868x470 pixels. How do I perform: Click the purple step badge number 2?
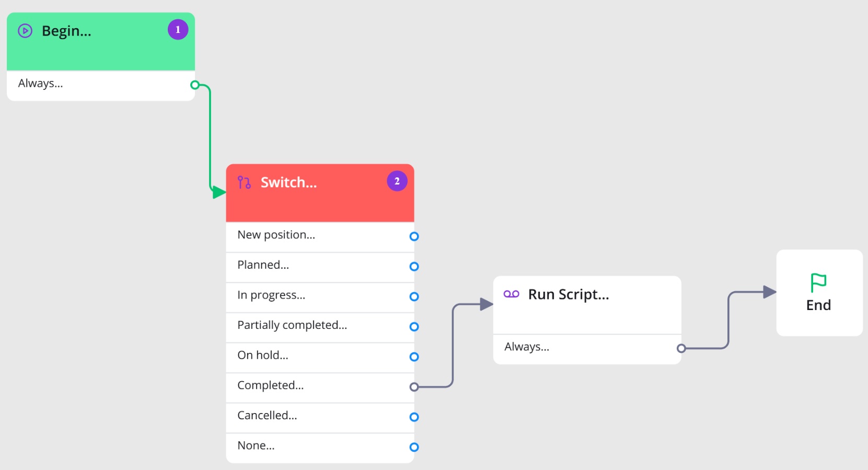point(397,181)
